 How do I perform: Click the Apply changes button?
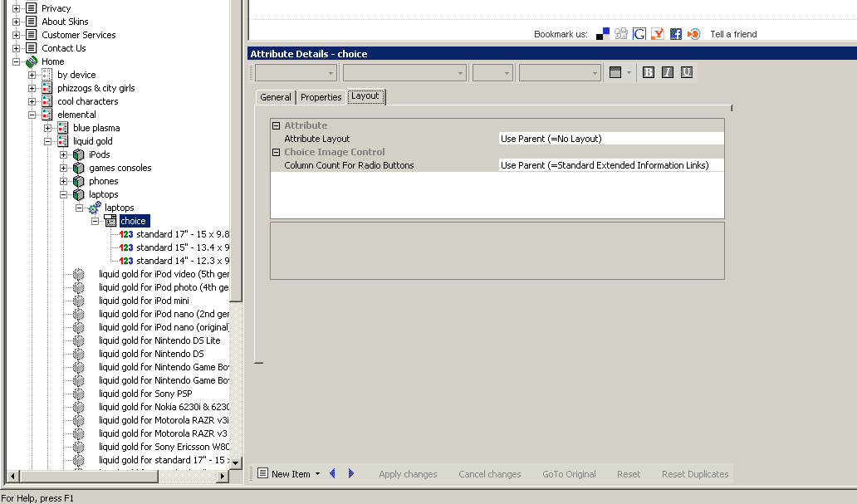tap(408, 474)
